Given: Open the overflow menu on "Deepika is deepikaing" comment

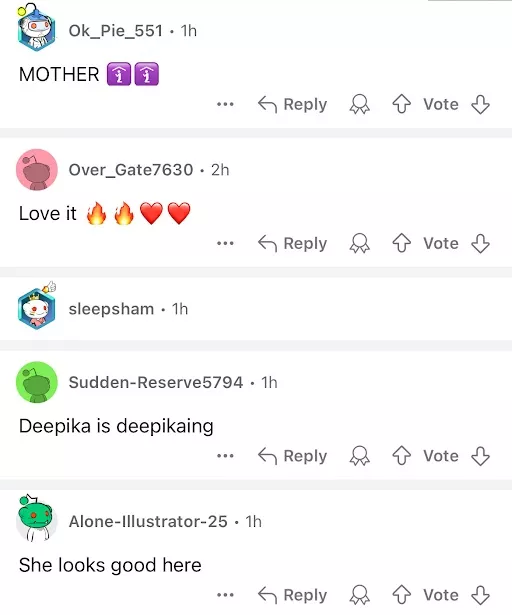Looking at the screenshot, I should pos(225,456).
